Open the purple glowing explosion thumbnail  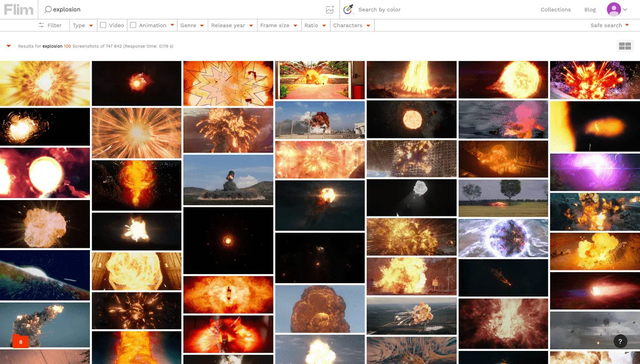tap(595, 172)
